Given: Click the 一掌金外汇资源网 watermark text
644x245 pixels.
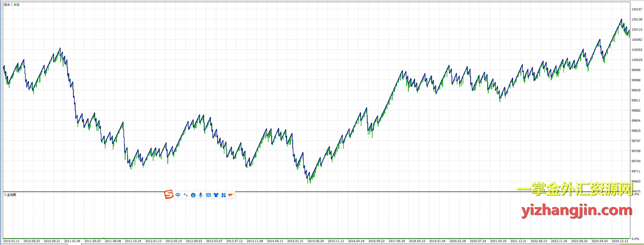Looking at the screenshot, I should pos(575,189).
